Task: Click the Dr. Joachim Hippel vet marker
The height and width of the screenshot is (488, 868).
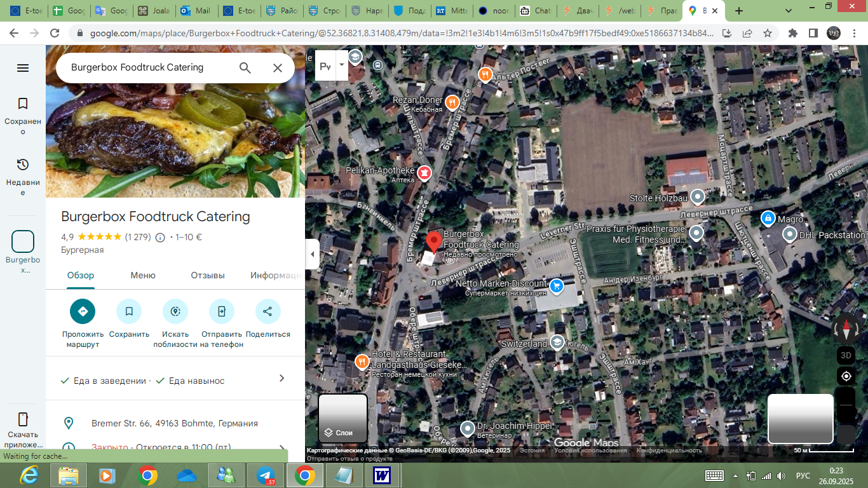Action: coord(468,428)
